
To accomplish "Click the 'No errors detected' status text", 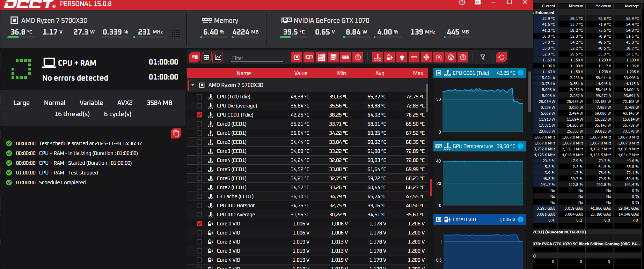I will pyautogui.click(x=75, y=78).
